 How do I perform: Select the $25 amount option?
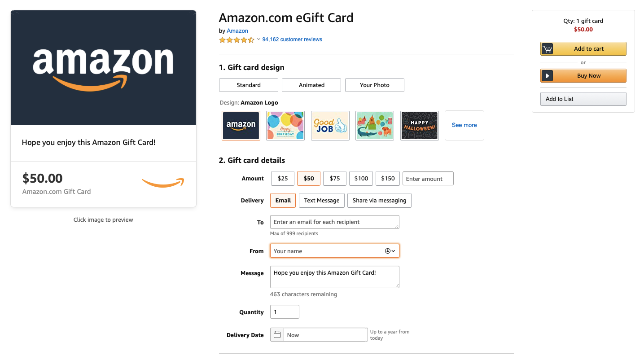[x=283, y=178]
